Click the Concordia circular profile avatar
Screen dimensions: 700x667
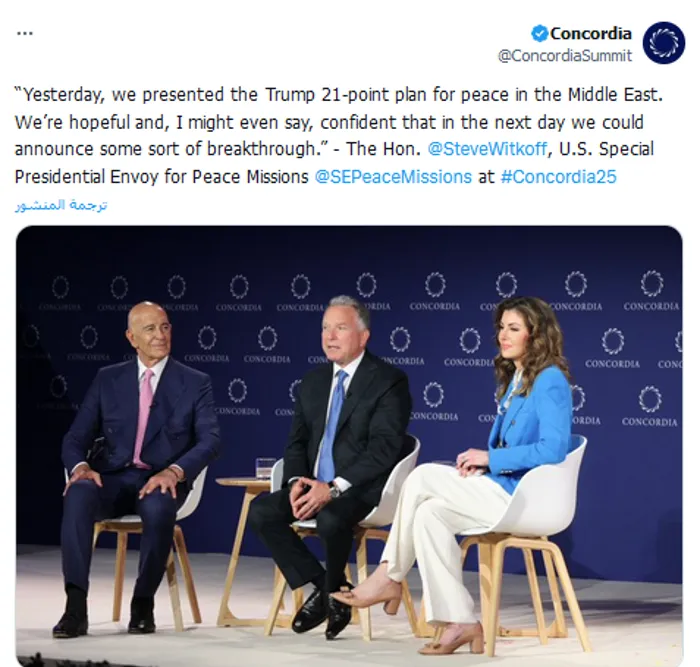point(664,43)
